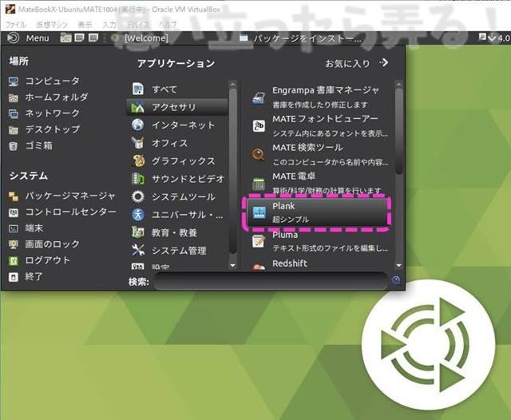This screenshot has height=420, width=511.
Task: Launch Redshift from the application list
Action: [x=320, y=264]
